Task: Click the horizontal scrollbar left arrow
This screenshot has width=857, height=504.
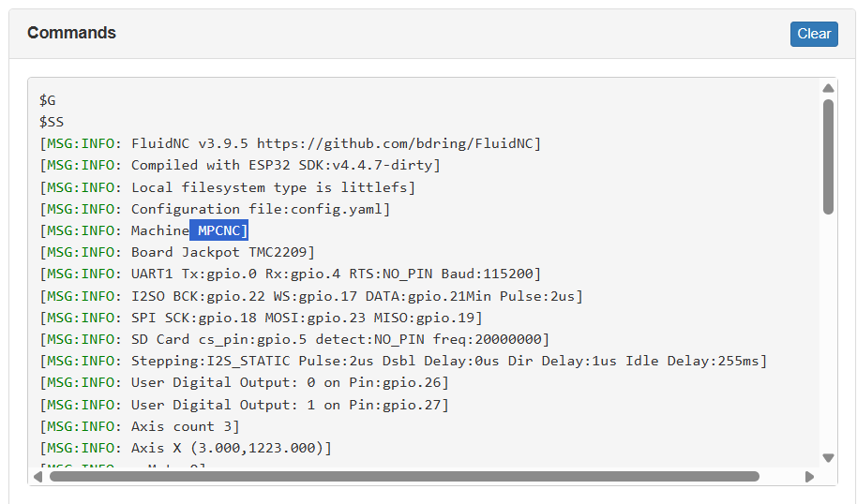Action: pos(38,477)
